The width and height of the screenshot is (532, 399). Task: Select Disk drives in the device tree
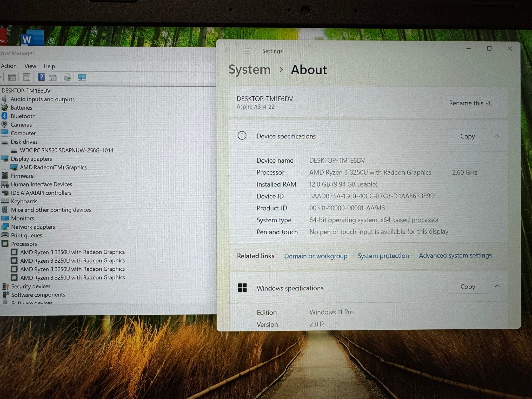pyautogui.click(x=24, y=142)
